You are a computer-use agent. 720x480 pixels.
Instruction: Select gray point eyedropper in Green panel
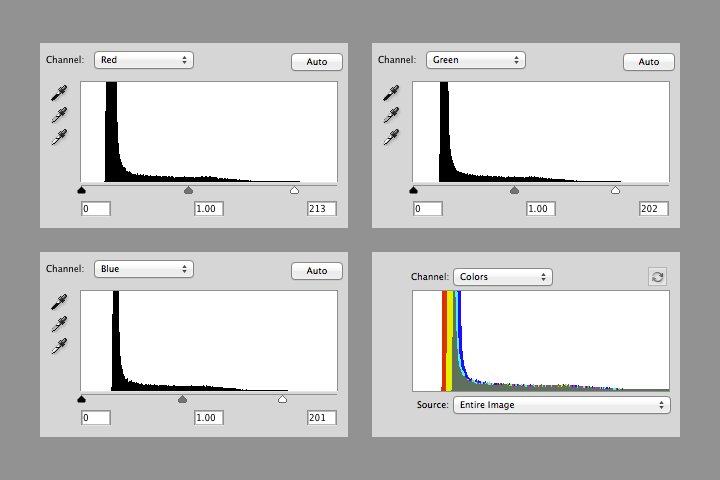coord(391,115)
